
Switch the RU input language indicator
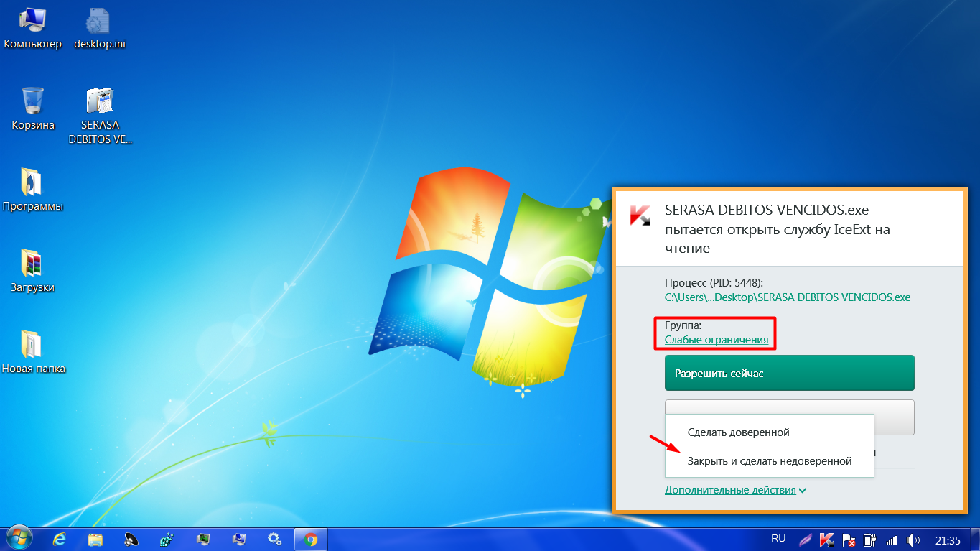[x=778, y=538]
